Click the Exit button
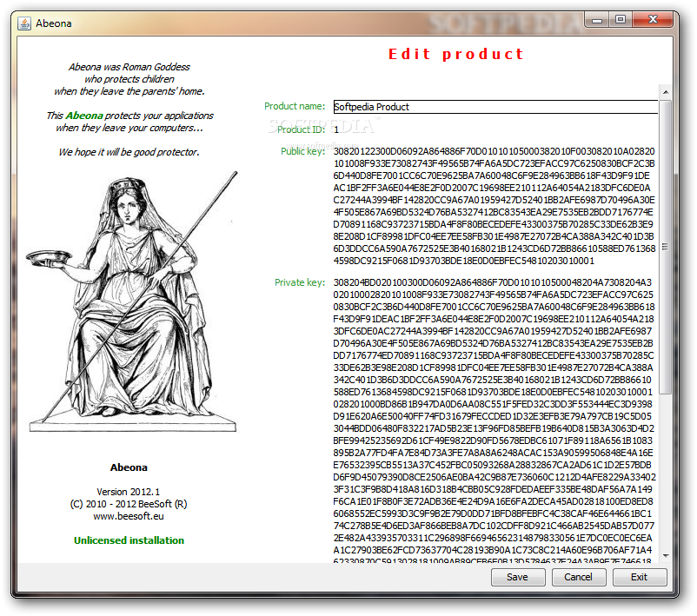The height and width of the screenshot is (616, 697). pyautogui.click(x=640, y=577)
